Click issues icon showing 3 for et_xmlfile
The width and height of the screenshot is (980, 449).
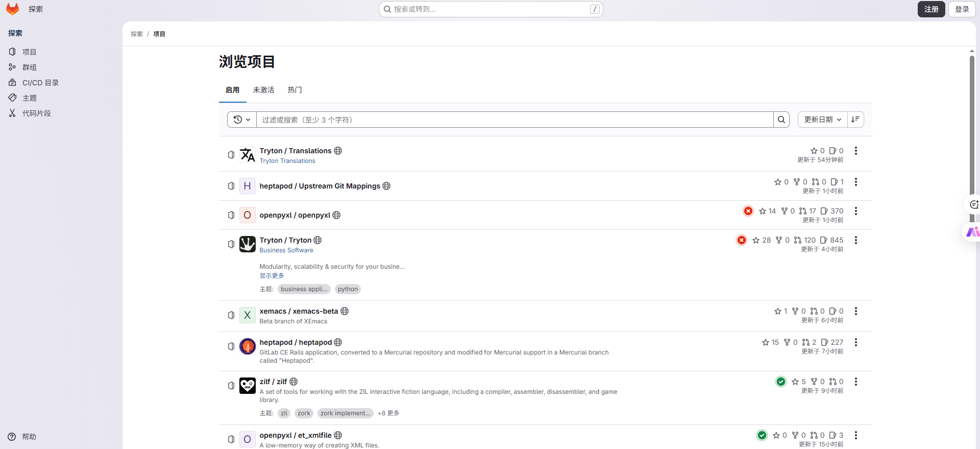coord(832,435)
